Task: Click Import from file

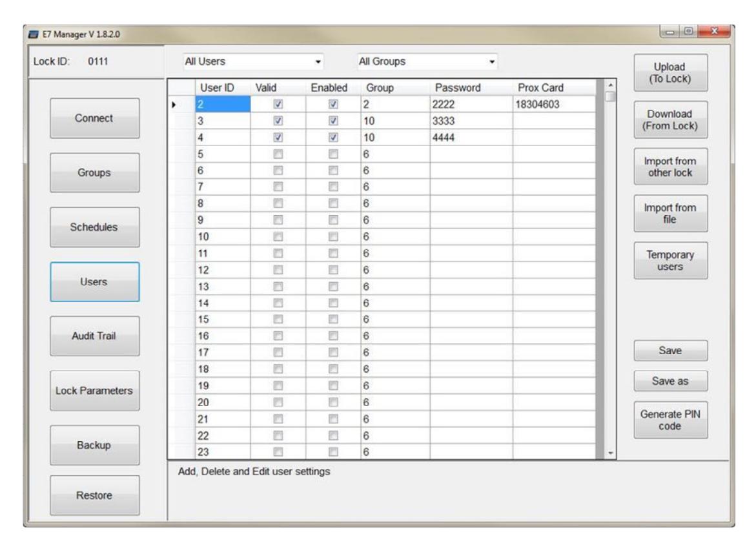Action: pyautogui.click(x=671, y=213)
